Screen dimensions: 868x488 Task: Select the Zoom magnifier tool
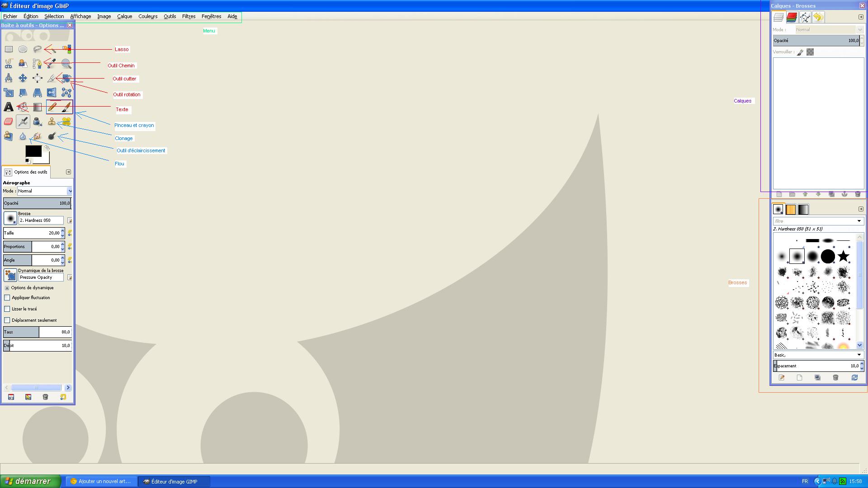(x=66, y=64)
